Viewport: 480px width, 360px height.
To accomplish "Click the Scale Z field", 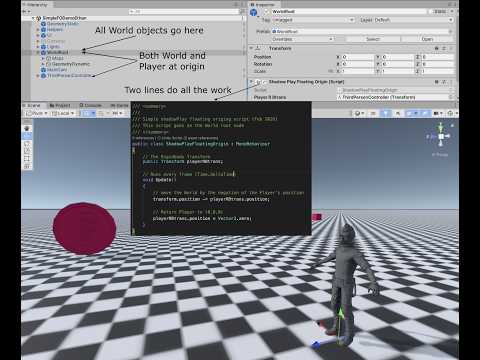I will pos(437,71).
